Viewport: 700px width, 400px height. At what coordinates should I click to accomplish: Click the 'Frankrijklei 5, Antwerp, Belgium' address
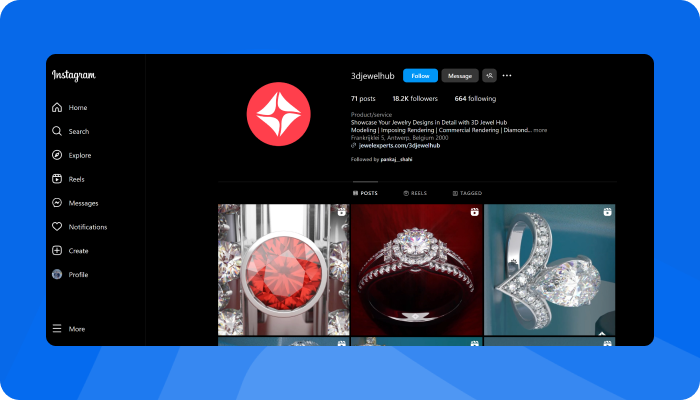(400, 138)
